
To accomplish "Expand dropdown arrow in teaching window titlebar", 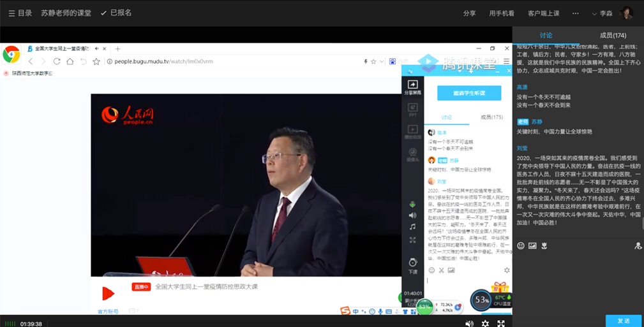I will (x=460, y=71).
